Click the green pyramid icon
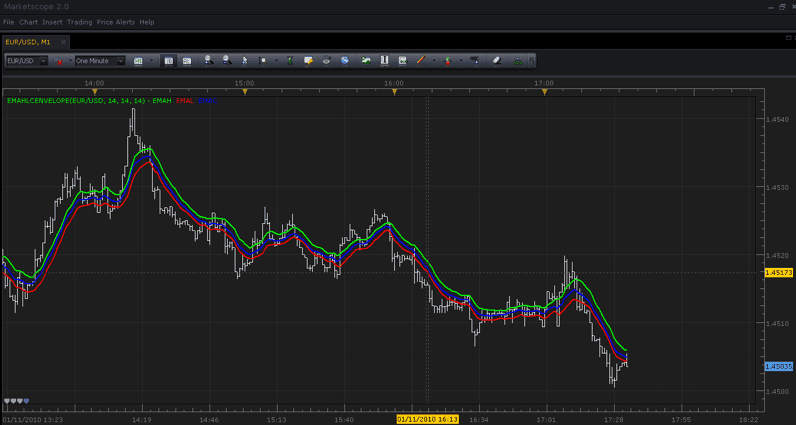Screen dimensions: 796x425 [517, 61]
